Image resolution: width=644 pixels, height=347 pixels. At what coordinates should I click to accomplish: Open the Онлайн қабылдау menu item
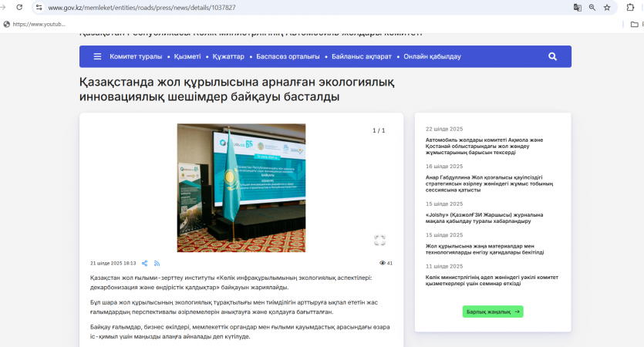click(432, 56)
